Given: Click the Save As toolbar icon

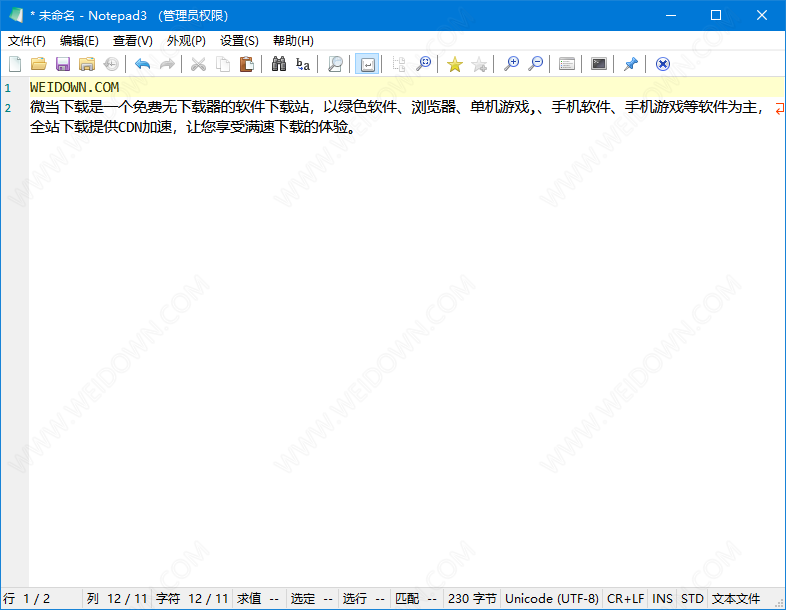Looking at the screenshot, I should [x=87, y=64].
